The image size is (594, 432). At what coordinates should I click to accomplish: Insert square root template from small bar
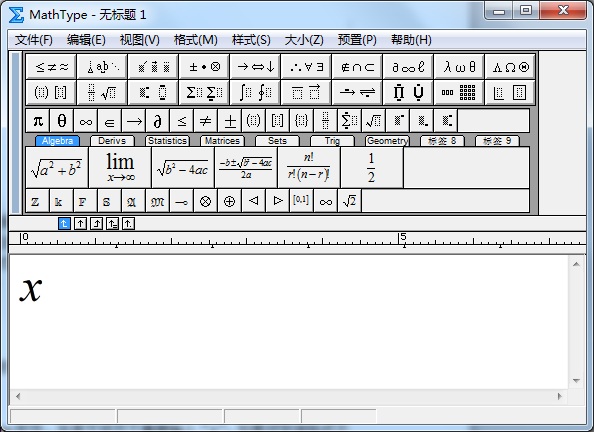point(373,121)
